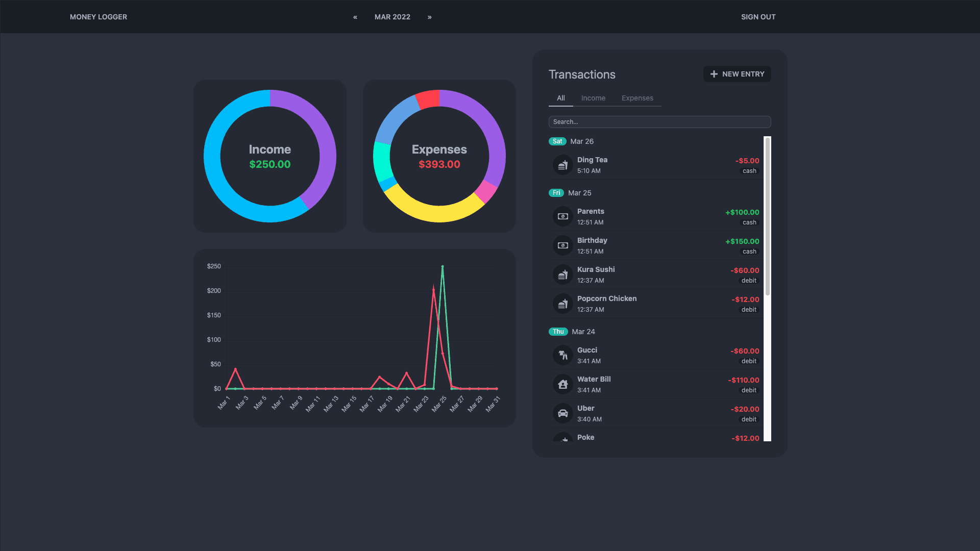Click the Transactions panel heading
The image size is (980, 551).
coord(582,74)
